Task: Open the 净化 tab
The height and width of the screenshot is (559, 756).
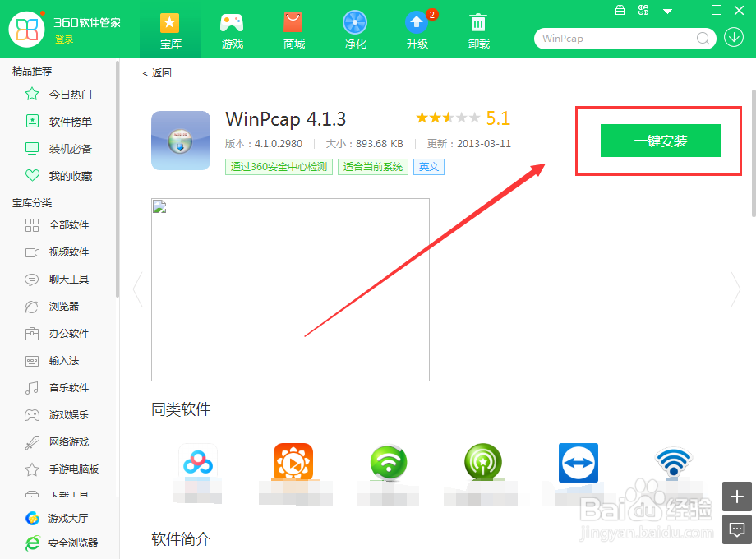Action: click(x=355, y=31)
